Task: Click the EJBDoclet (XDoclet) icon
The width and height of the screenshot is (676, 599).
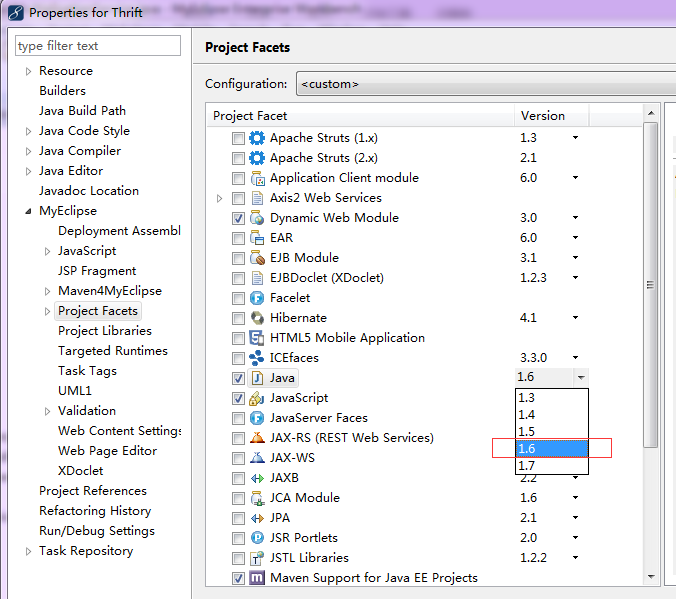Action: pos(257,278)
